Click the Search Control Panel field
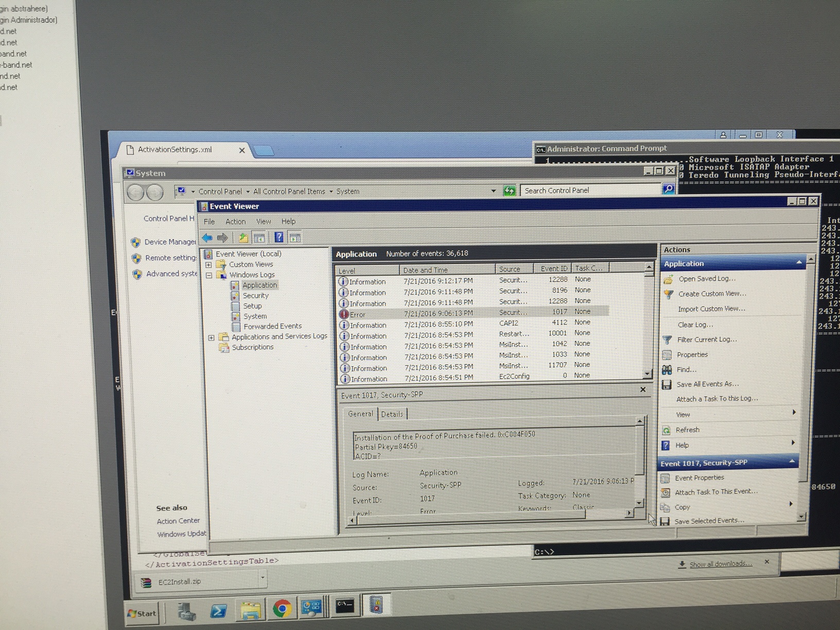The width and height of the screenshot is (840, 630). [591, 190]
